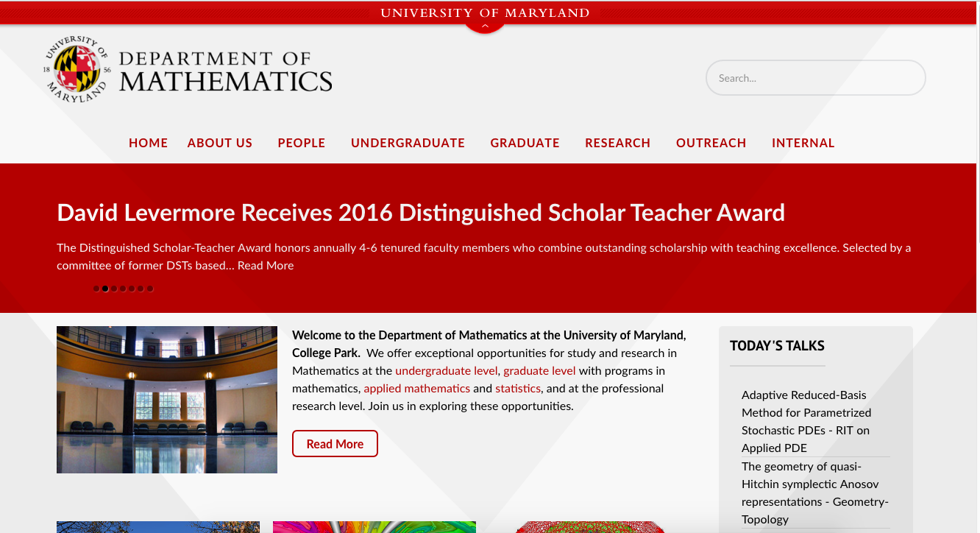The height and width of the screenshot is (533, 980).
Task: Open the RESEARCH dropdown menu
Action: [x=617, y=143]
